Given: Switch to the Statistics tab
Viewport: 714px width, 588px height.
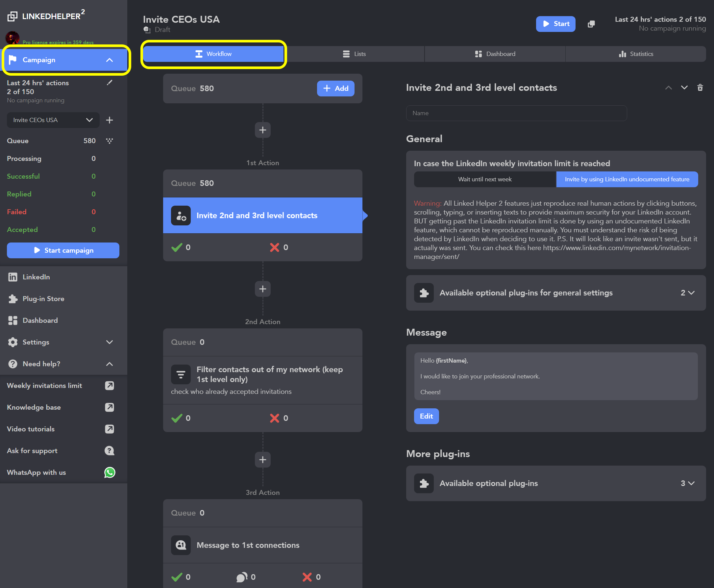Looking at the screenshot, I should point(636,54).
